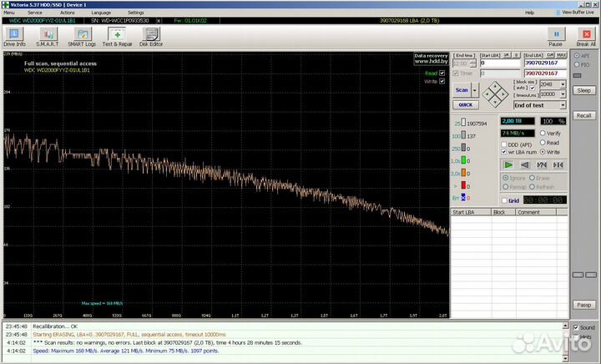
Task: Open the Service menu
Action: [34, 13]
